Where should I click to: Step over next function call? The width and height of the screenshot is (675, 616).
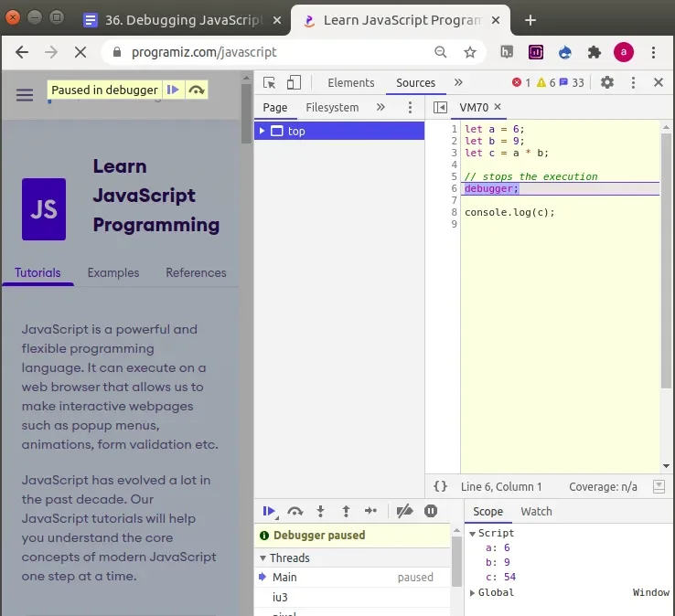tap(295, 511)
